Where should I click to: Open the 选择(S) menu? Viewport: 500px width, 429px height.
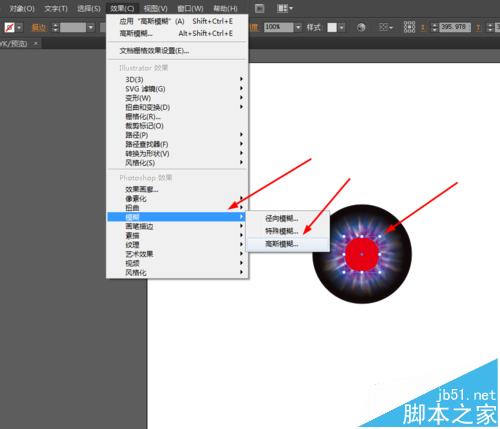tap(88, 8)
